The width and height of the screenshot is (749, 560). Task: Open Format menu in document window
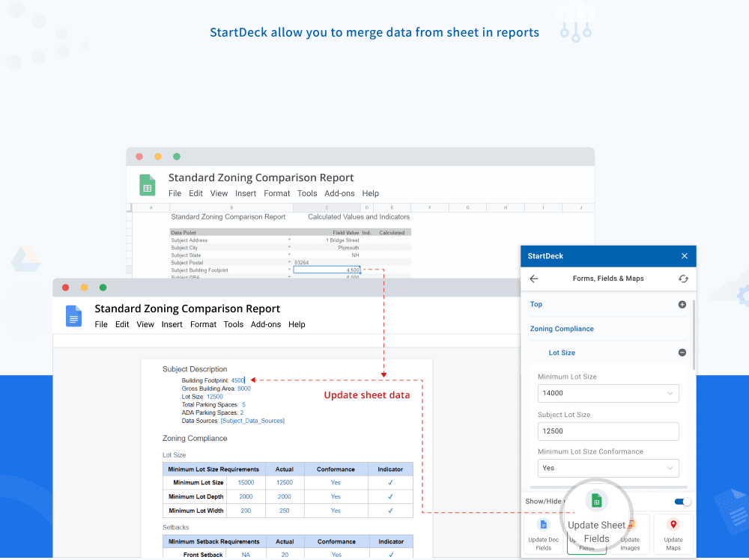pos(203,325)
